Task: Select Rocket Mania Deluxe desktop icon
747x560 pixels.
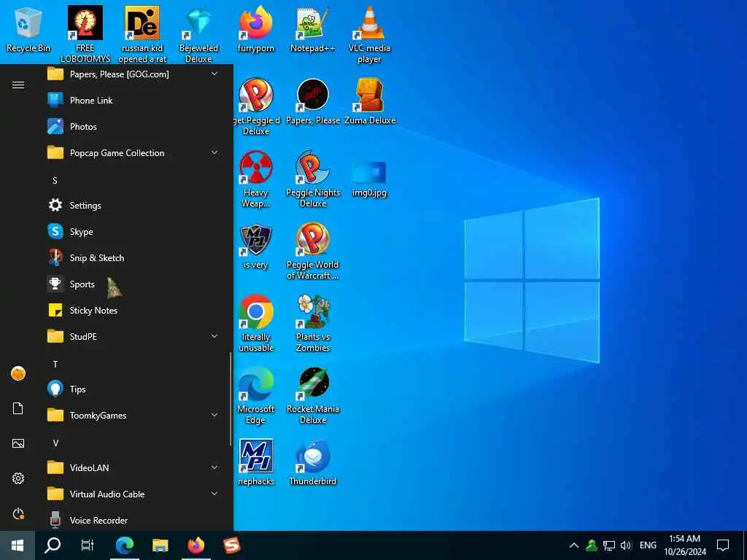Action: pos(312,396)
